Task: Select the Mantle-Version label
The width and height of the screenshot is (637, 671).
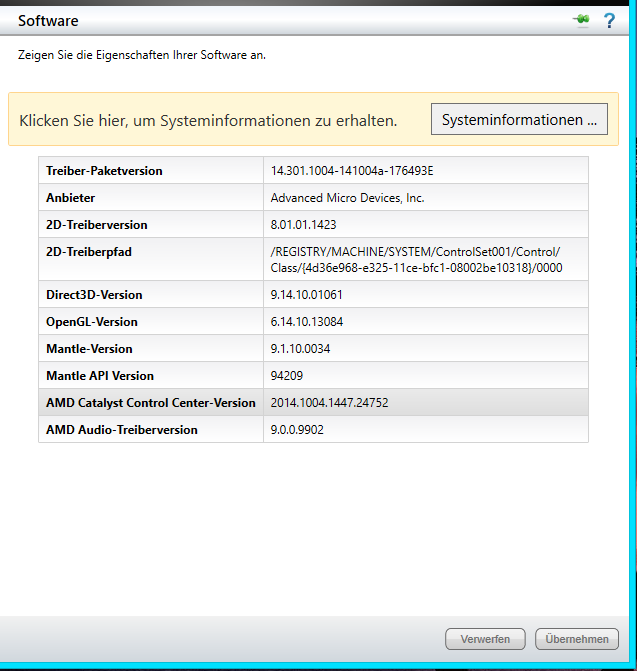Action: pos(89,349)
